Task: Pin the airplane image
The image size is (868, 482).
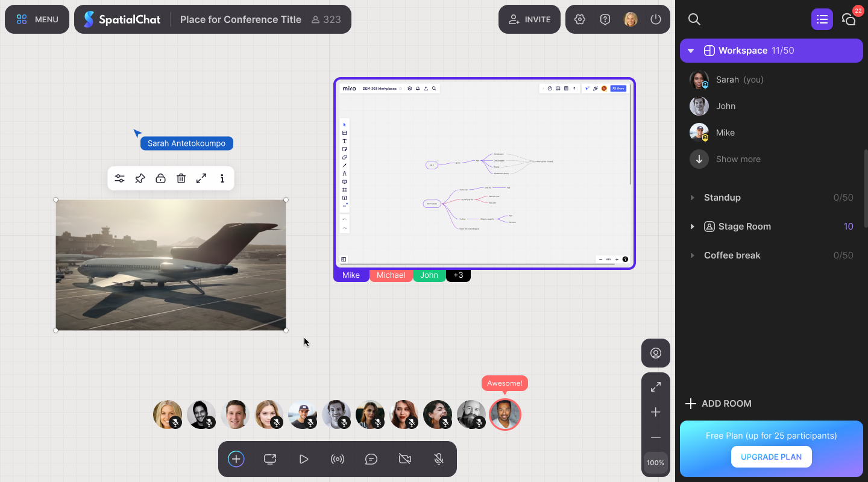Action: coord(140,178)
